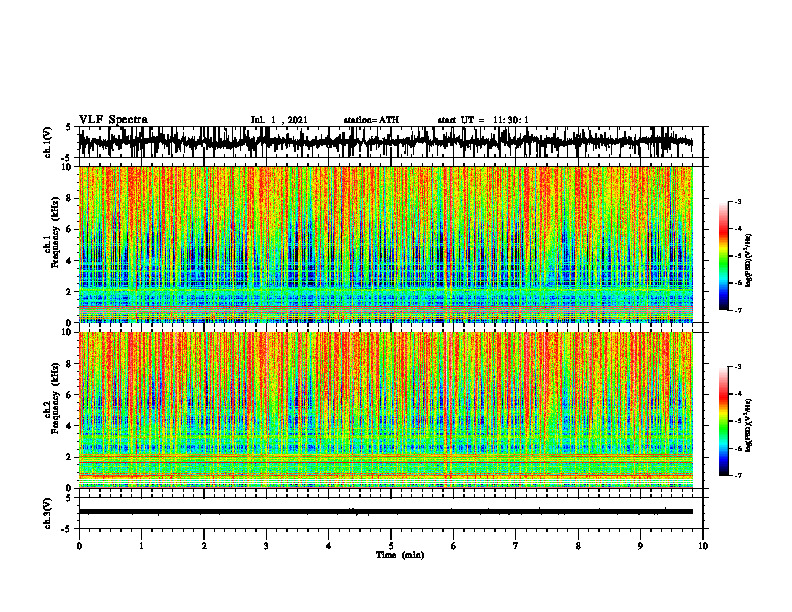Click the ch.1 spectrogram color scale bar

tap(723, 256)
